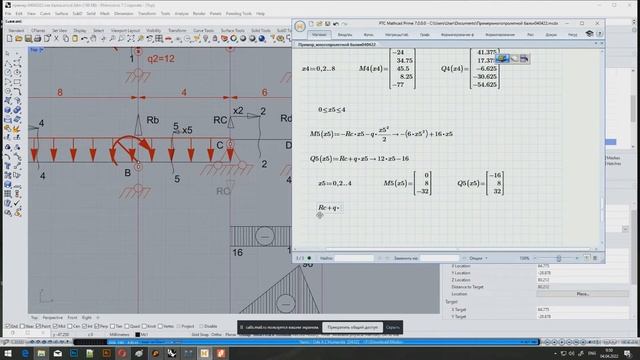640x360 pixels.
Task: Select the Circle tool in Rhino sidebar
Action: point(8,73)
